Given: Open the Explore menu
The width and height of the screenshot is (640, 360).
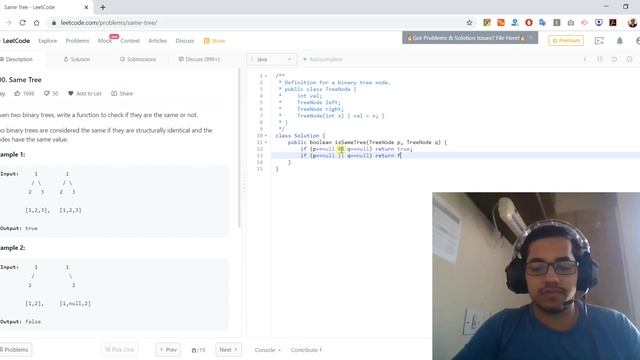Looking at the screenshot, I should click(x=48, y=41).
